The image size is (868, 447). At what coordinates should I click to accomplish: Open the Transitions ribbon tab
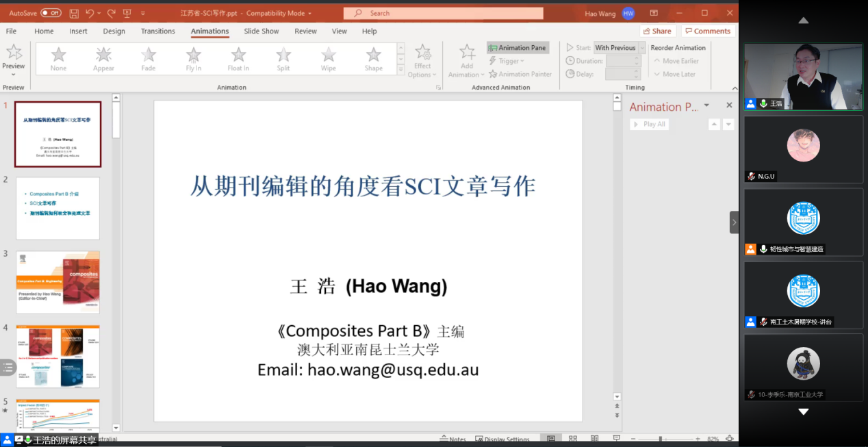click(x=158, y=31)
